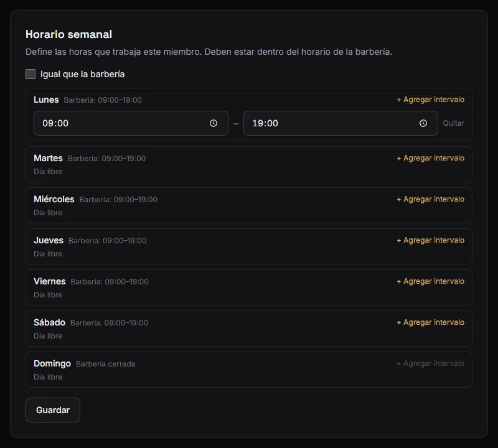Enable the 'Igual que la barbería' checkbox

[31, 74]
